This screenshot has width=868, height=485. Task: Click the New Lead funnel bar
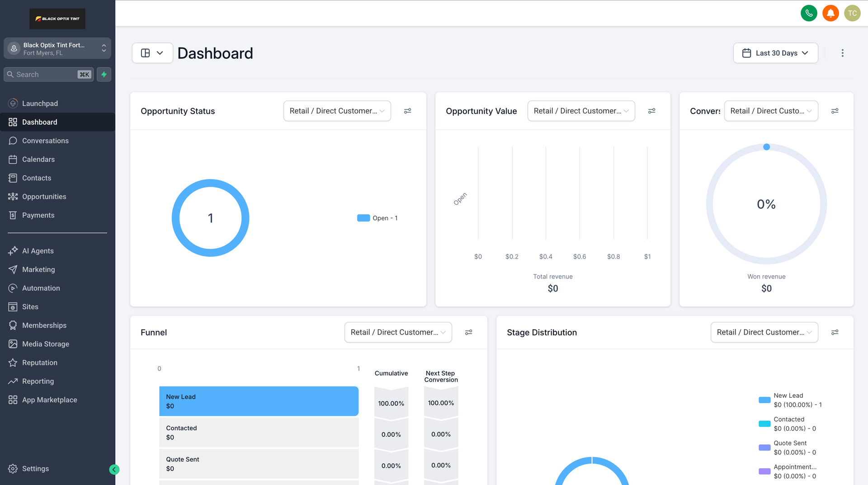(x=259, y=401)
